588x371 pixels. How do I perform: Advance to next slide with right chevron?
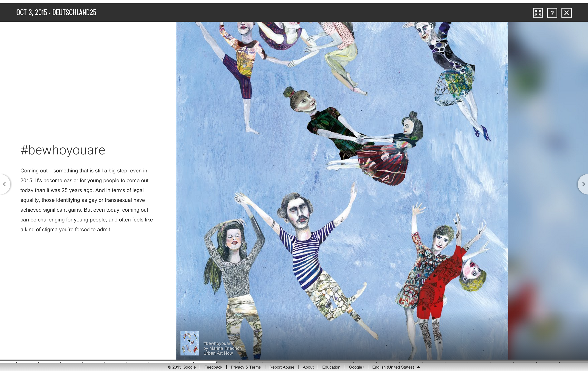[583, 184]
